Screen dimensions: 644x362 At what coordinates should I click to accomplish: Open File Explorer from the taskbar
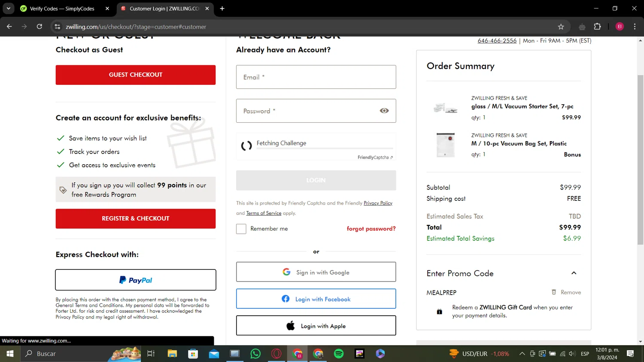172,354
